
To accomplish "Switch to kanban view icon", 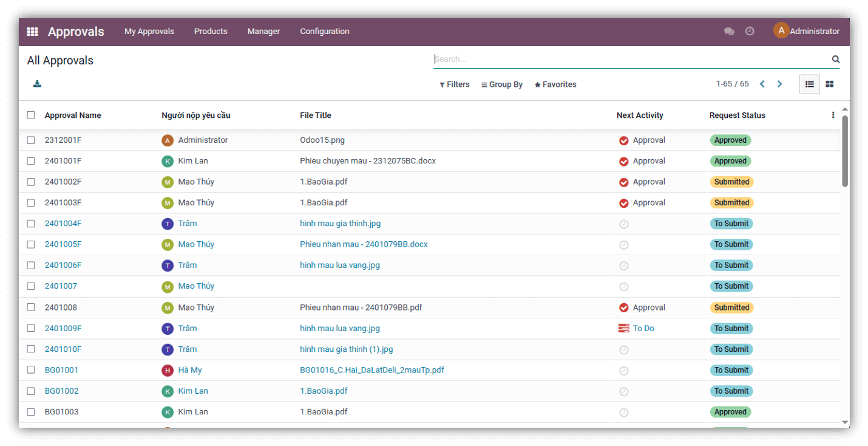I will click(830, 84).
